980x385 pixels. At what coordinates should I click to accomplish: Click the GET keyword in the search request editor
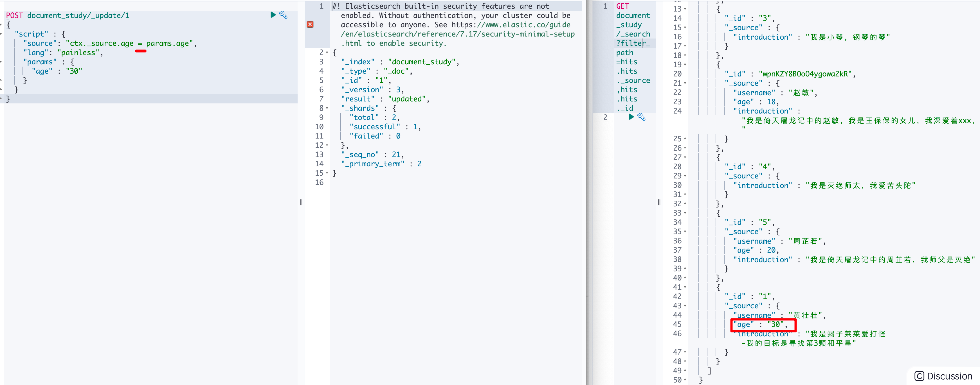(x=623, y=6)
